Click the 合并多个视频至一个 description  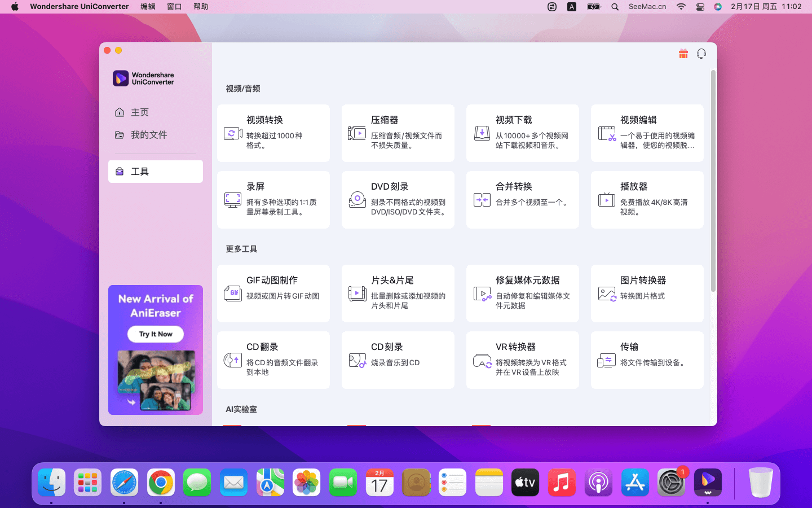coord(533,203)
